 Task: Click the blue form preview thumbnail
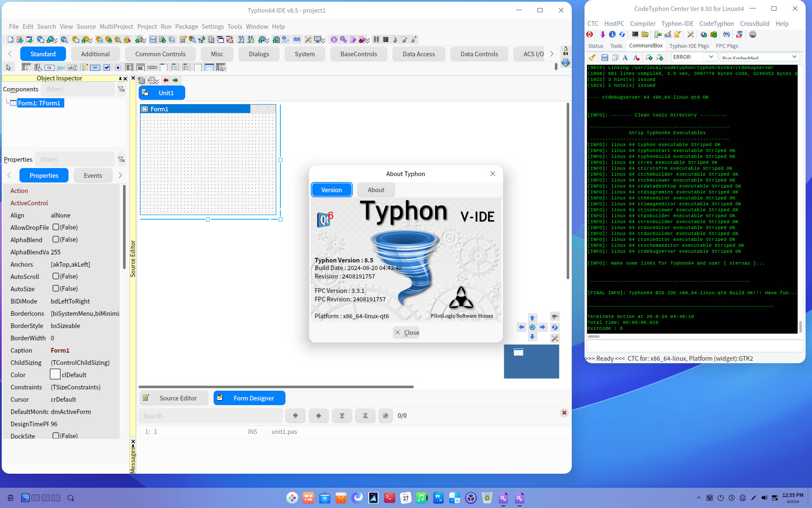point(531,361)
